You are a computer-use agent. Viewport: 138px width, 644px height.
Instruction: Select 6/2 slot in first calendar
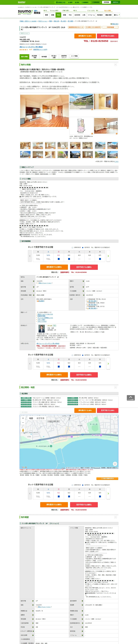click(x=69, y=259)
